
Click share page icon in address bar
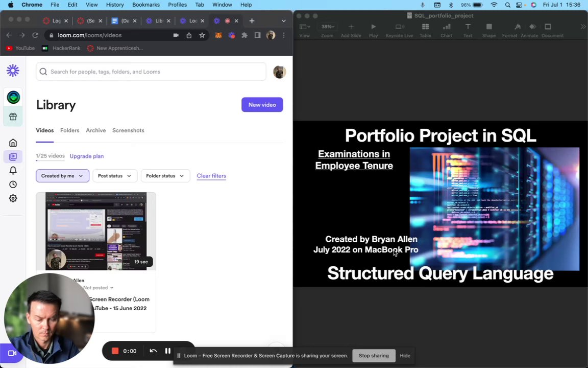[x=189, y=35]
